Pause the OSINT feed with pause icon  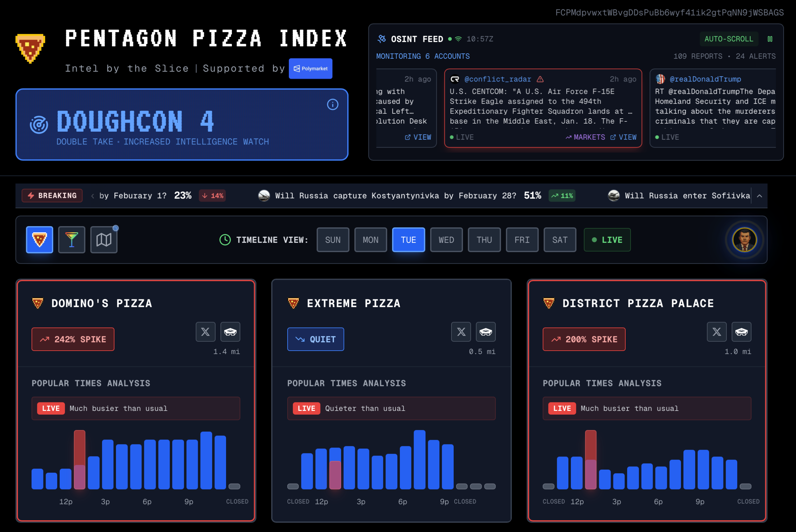coord(770,39)
